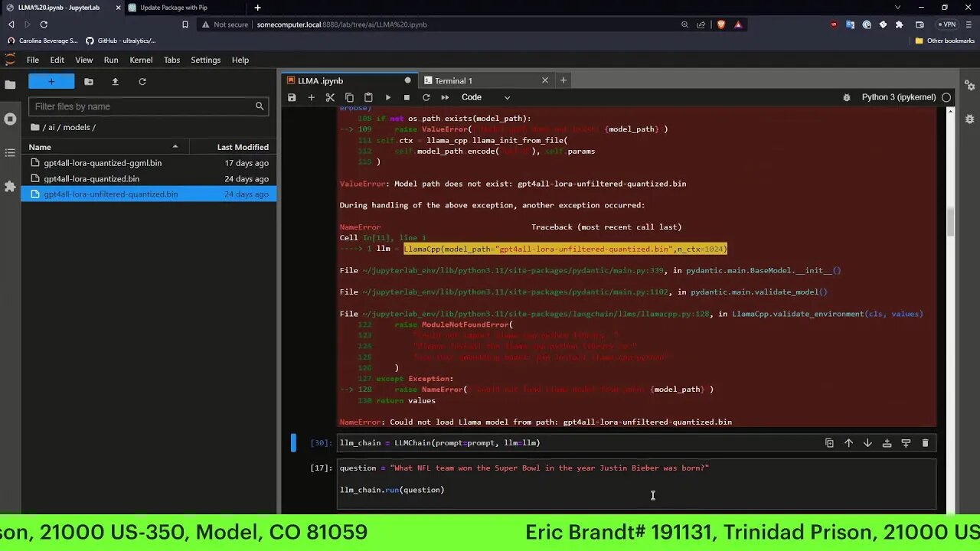Screen dimensions: 980x551
Task: Insert a cell above llm_chain cell
Action: tap(887, 443)
